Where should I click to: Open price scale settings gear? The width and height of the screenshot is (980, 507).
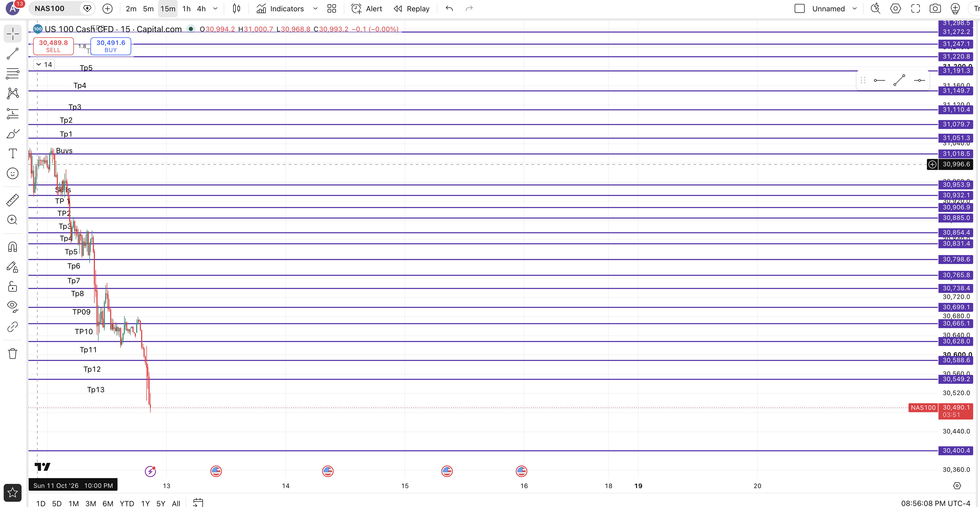[x=957, y=486]
